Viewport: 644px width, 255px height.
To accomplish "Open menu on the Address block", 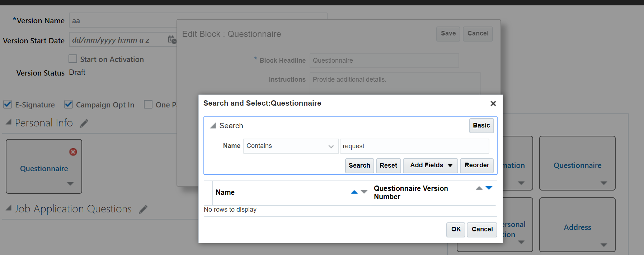I will 604,245.
